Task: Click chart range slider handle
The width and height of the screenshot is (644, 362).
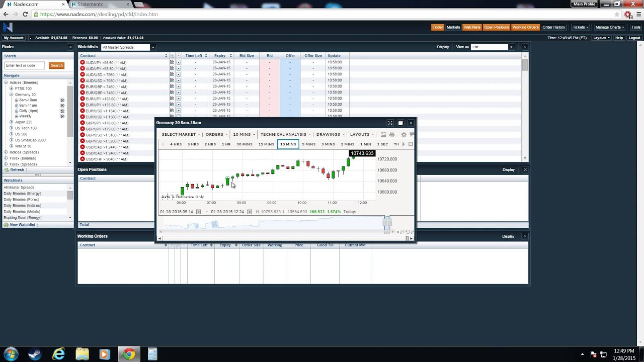Action: [x=387, y=223]
